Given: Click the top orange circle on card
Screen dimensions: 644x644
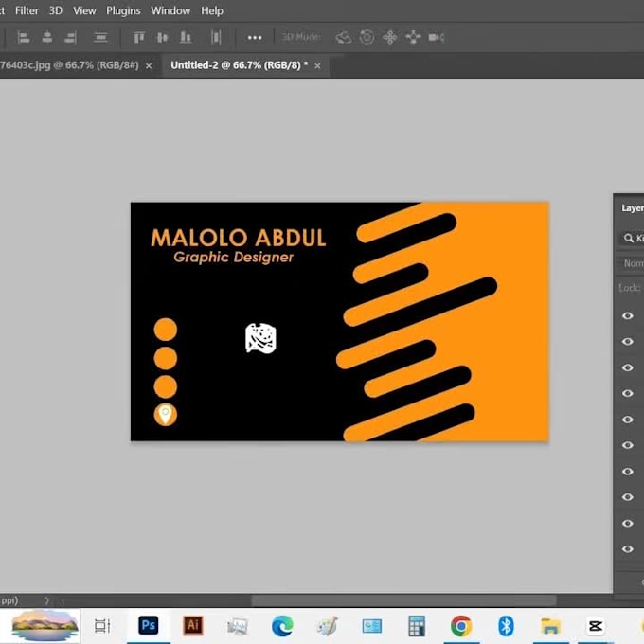Looking at the screenshot, I should pyautogui.click(x=166, y=330).
